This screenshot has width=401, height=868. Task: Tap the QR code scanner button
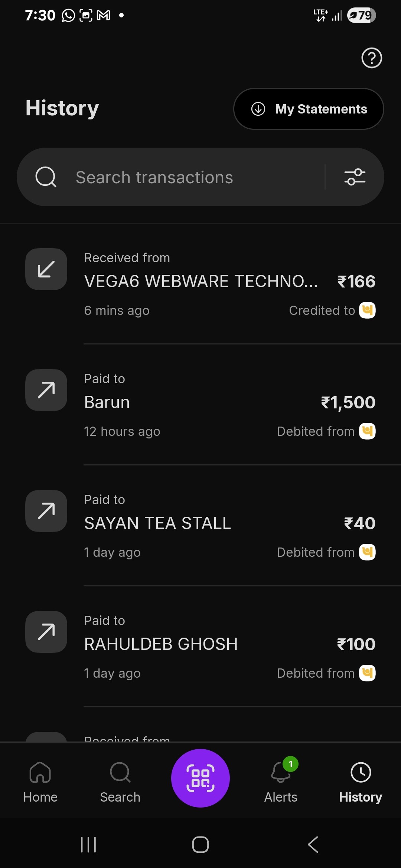pos(200,778)
